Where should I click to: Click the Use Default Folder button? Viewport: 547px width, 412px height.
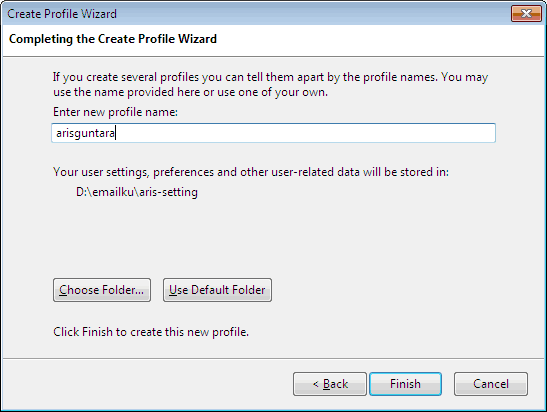[x=217, y=290]
